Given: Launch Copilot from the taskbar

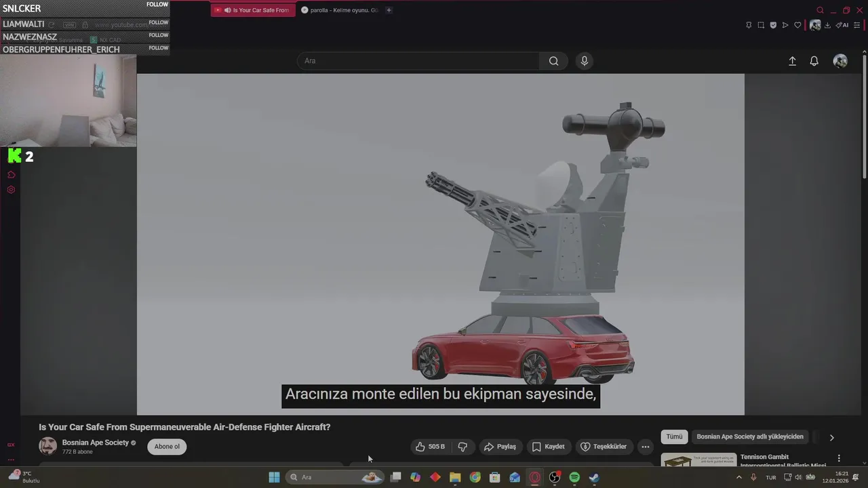Looking at the screenshot, I should coord(416,477).
